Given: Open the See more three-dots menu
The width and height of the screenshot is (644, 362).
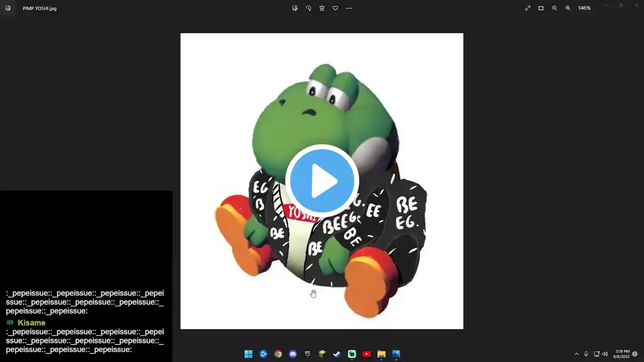Looking at the screenshot, I should [349, 8].
